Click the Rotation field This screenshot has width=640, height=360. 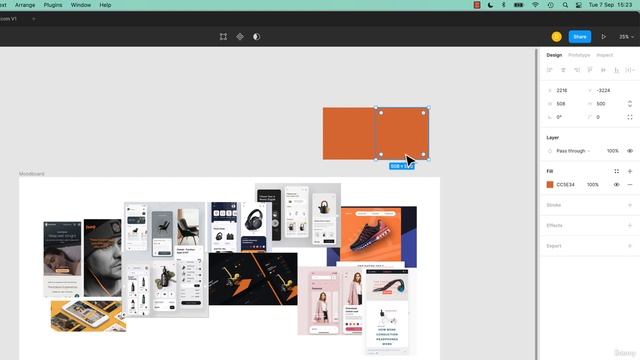[563, 117]
